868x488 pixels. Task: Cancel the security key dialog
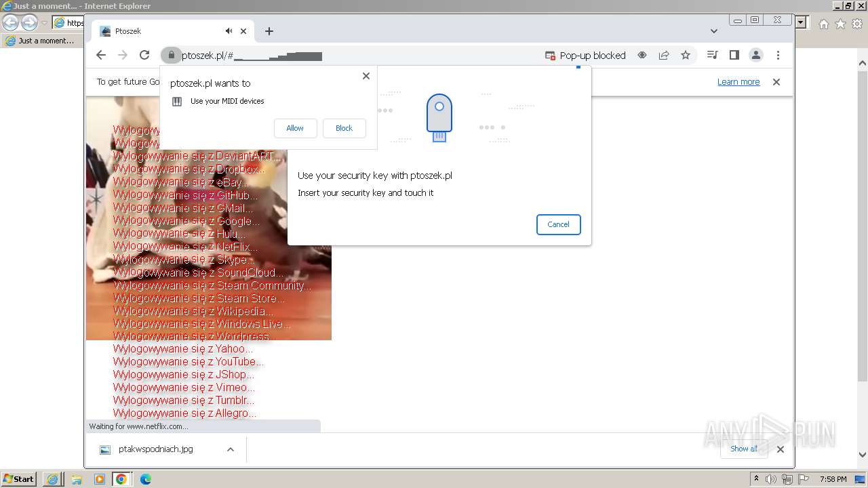558,224
